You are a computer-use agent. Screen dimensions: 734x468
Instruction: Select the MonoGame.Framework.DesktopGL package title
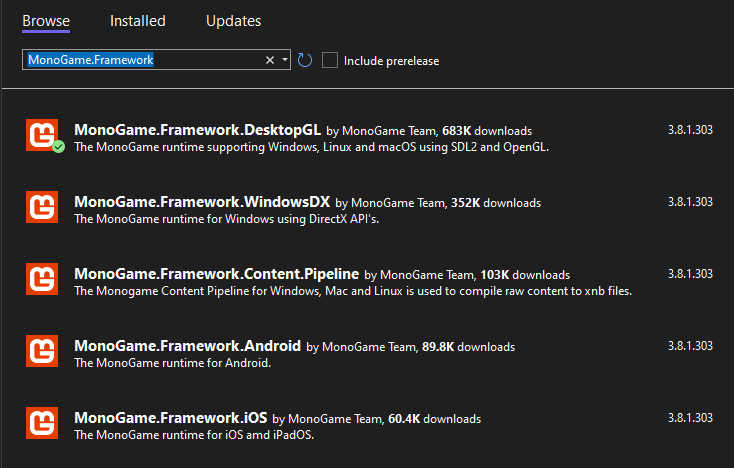[197, 130]
